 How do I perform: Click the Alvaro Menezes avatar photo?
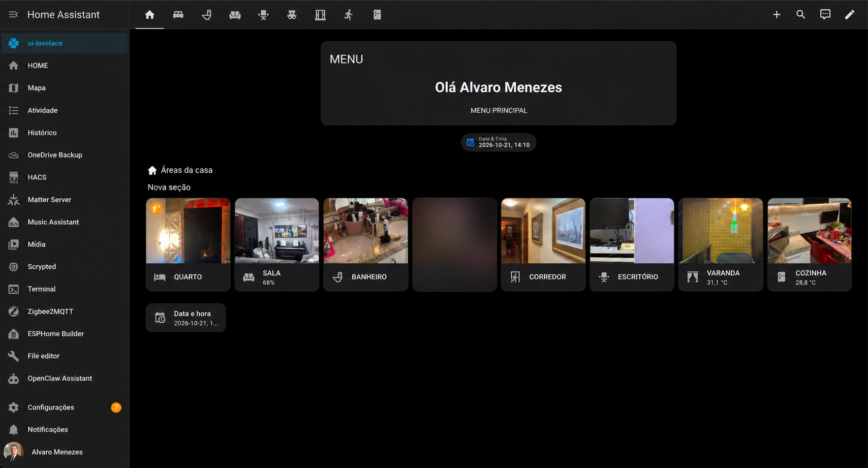click(x=14, y=452)
